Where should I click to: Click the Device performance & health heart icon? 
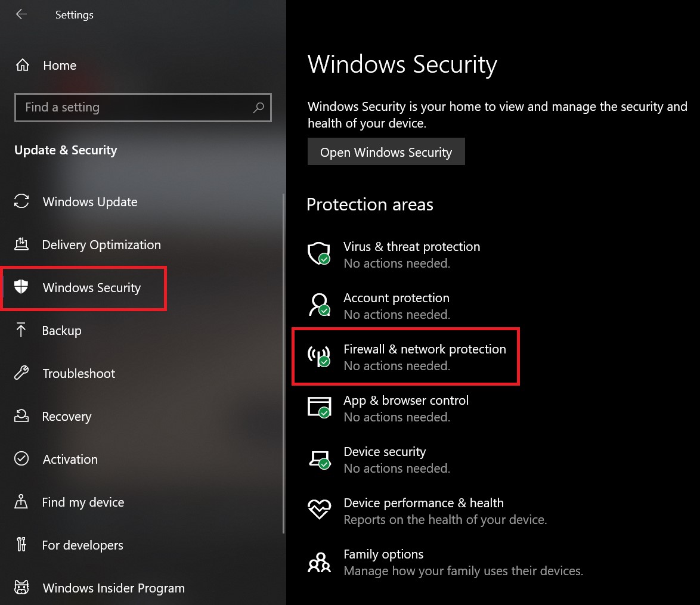coord(319,509)
